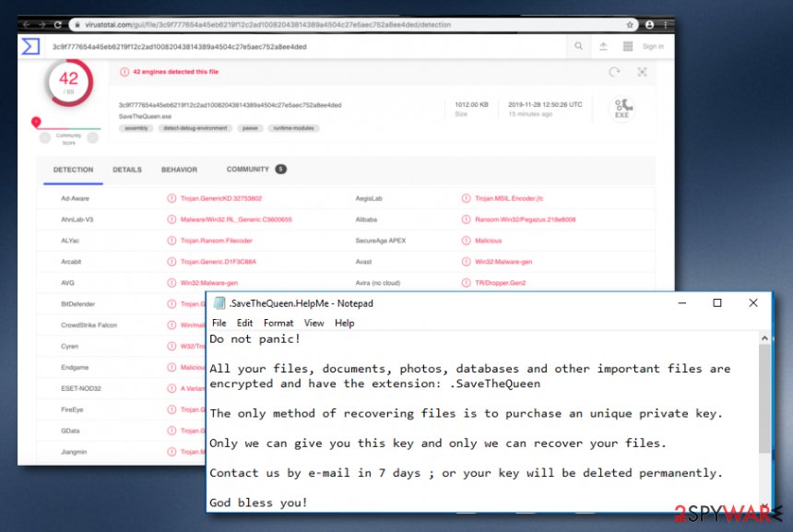793x532 pixels.
Task: Click the detect-debug-environment tag
Action: pyautogui.click(x=195, y=128)
